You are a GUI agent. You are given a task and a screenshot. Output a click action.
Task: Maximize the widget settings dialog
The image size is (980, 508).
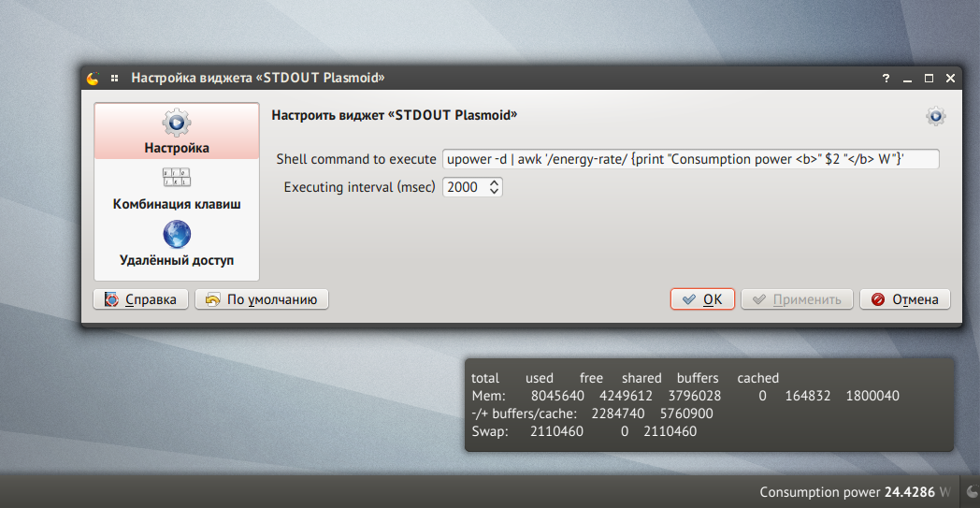pos(929,79)
